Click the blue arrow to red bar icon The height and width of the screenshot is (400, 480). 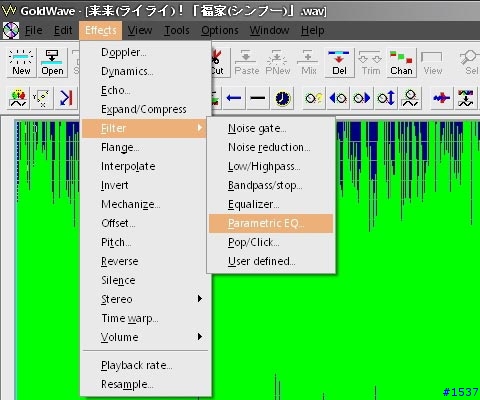coord(66,98)
